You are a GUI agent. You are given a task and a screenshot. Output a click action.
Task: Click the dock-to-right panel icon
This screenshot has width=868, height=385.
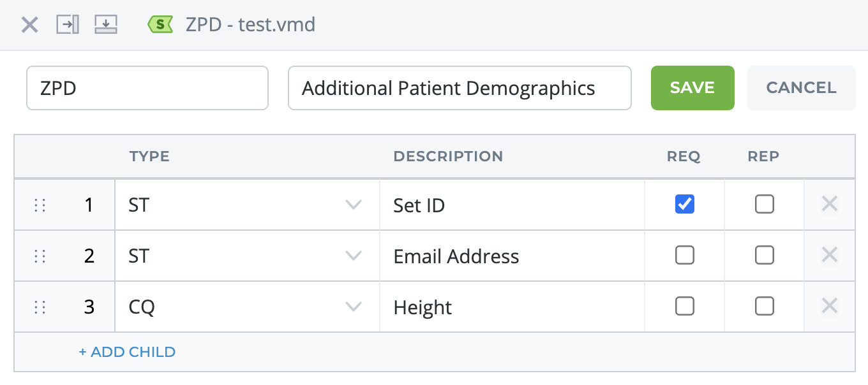pos(68,25)
